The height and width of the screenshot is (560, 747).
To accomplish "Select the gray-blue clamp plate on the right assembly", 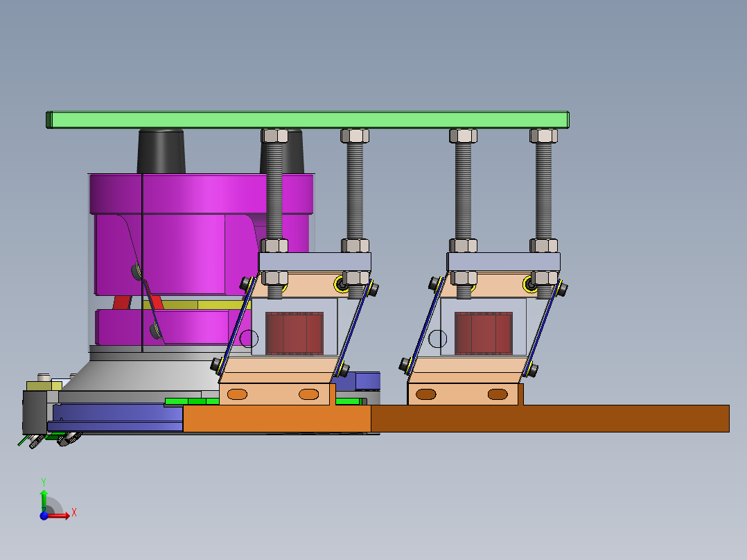I will coord(504,262).
